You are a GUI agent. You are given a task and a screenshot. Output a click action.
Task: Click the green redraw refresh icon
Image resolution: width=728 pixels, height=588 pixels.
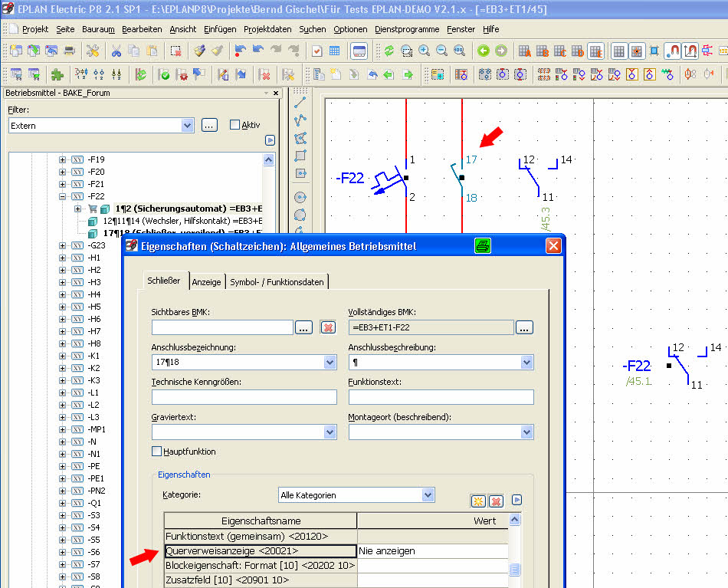pyautogui.click(x=389, y=51)
